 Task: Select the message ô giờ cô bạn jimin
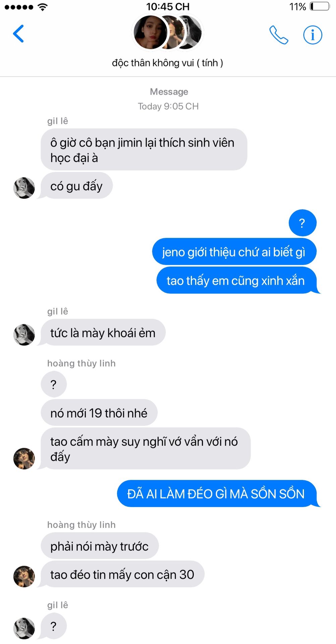pyautogui.click(x=144, y=150)
